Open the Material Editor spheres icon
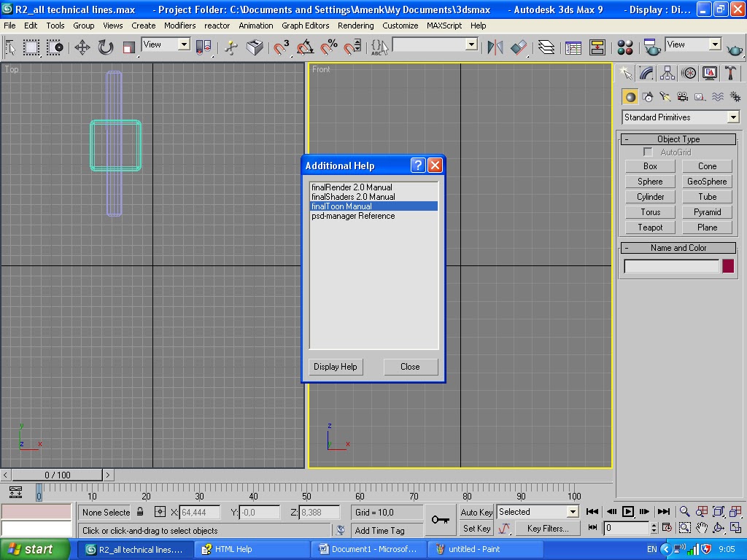747x560 pixels. tap(624, 47)
